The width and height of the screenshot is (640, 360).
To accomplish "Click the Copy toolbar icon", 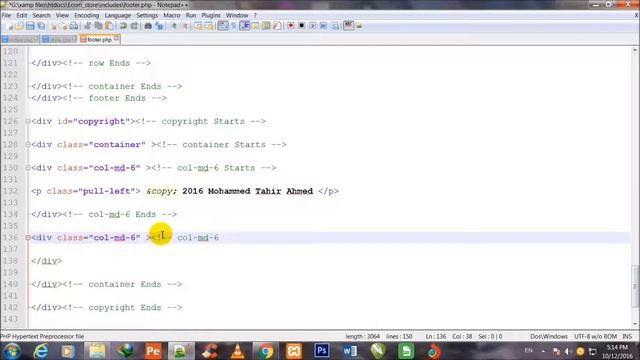I will click(x=98, y=26).
